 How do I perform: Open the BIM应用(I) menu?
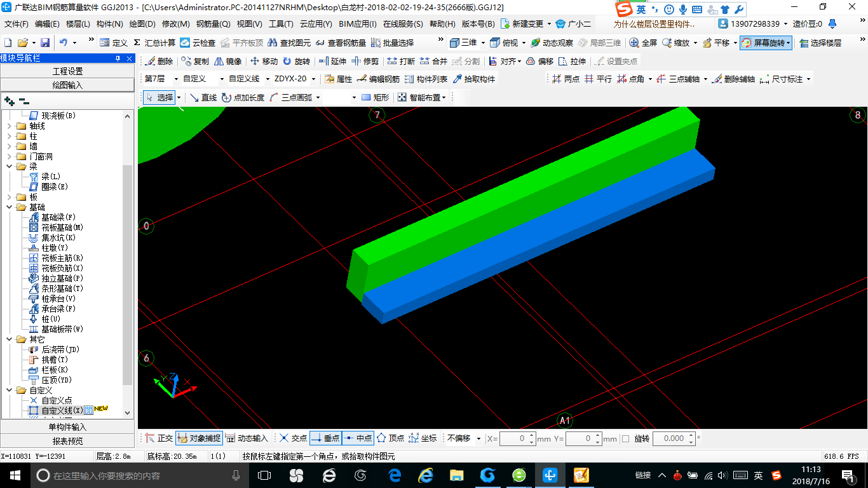point(358,24)
